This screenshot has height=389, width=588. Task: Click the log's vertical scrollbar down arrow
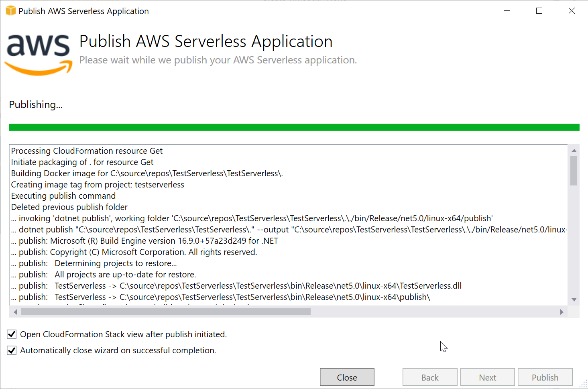pyautogui.click(x=574, y=299)
